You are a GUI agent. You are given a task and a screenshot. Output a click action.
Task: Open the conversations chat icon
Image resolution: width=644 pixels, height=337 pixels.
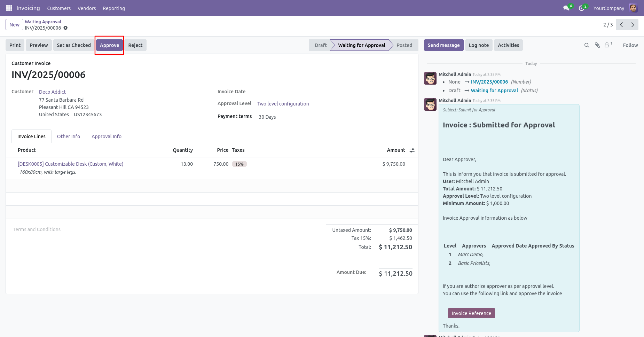pyautogui.click(x=566, y=8)
